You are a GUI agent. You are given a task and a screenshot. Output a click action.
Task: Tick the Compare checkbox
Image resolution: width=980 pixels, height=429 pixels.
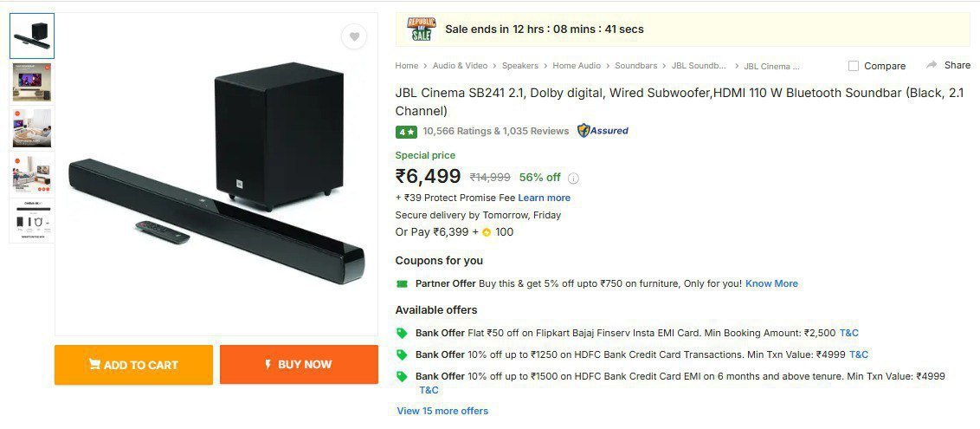[854, 66]
